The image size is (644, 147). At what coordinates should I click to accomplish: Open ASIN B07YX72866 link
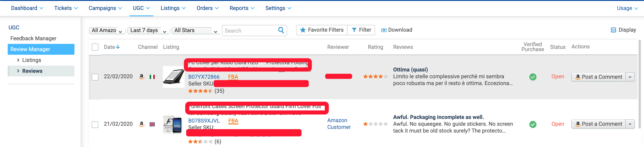coord(204,77)
